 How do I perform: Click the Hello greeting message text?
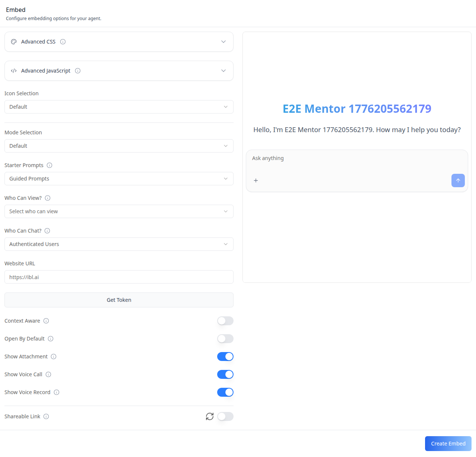pyautogui.click(x=357, y=130)
